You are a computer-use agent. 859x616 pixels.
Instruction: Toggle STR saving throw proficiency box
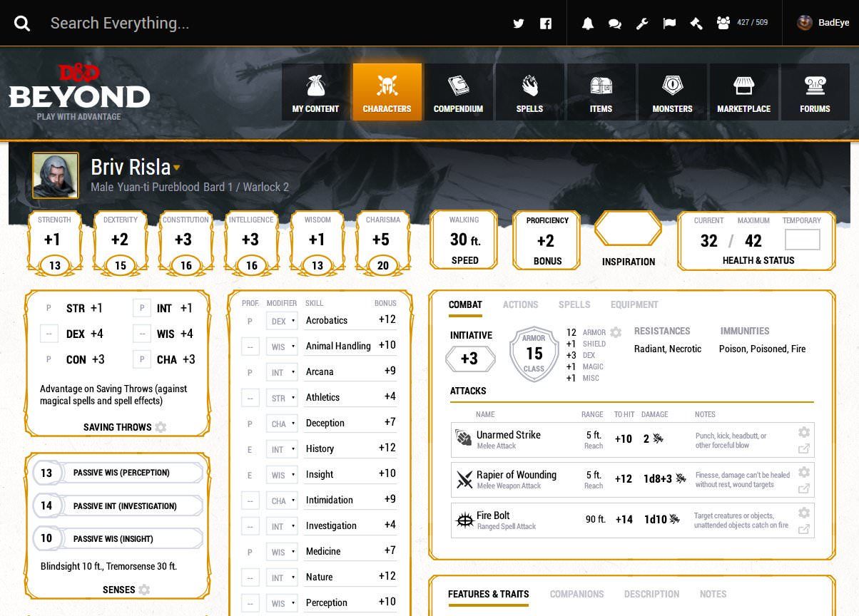49,308
